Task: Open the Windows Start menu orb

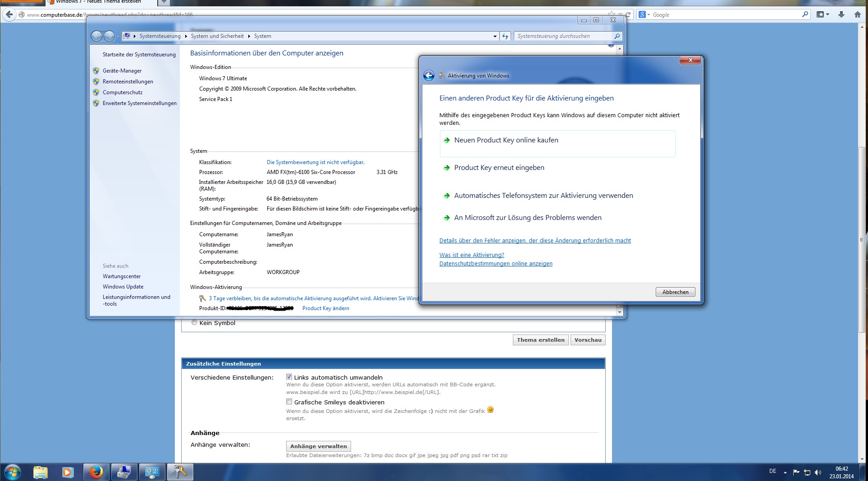Action: (x=12, y=472)
